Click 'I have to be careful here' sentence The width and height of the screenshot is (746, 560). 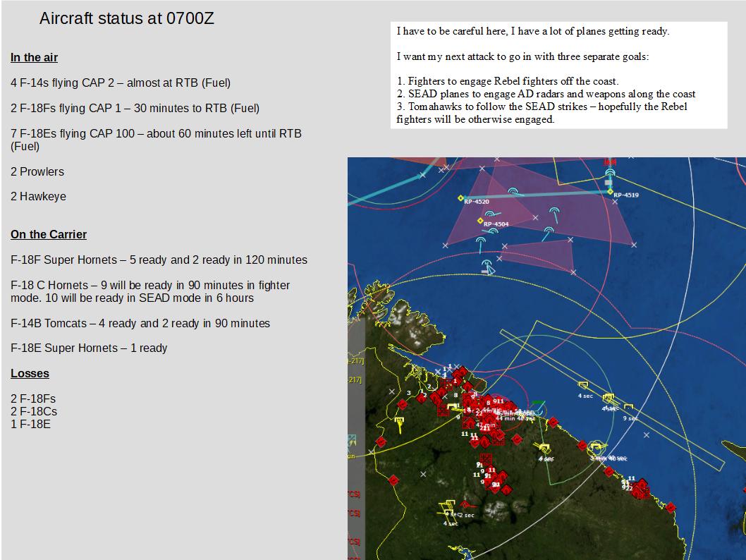click(533, 32)
